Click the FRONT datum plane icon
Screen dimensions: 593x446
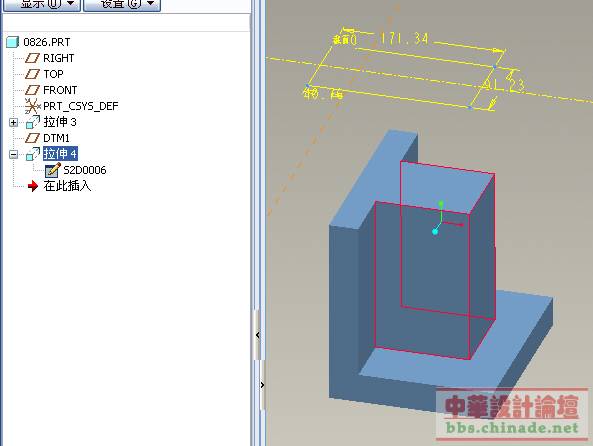33,90
